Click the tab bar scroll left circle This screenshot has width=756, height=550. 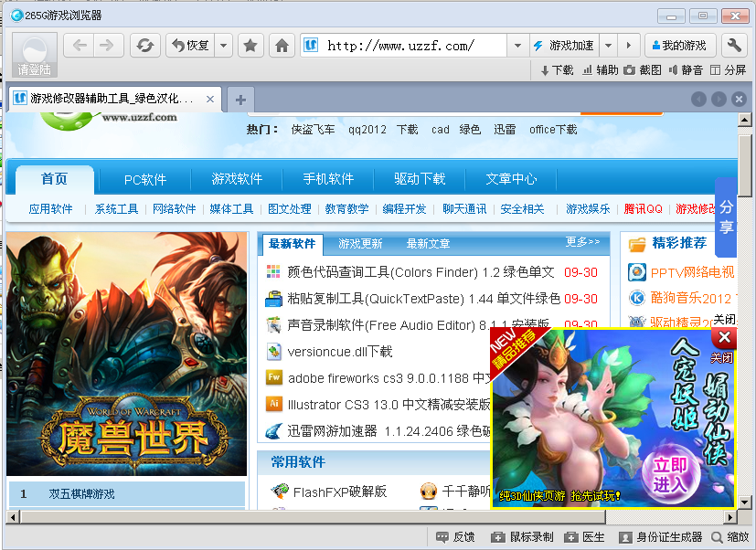click(698, 100)
